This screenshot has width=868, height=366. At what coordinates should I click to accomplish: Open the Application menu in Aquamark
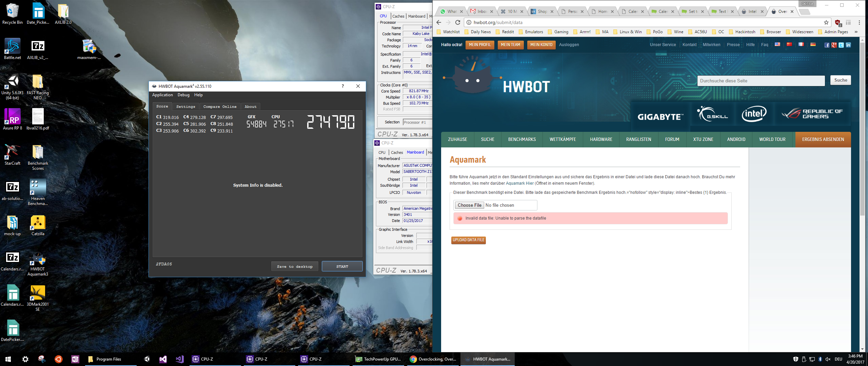pyautogui.click(x=162, y=95)
